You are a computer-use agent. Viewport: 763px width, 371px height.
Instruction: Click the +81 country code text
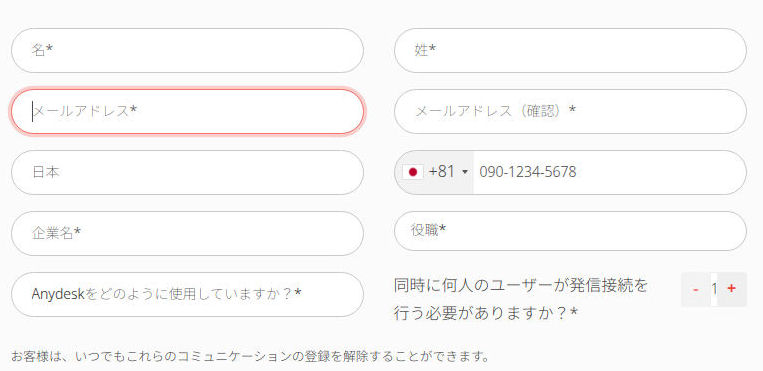coord(441,172)
